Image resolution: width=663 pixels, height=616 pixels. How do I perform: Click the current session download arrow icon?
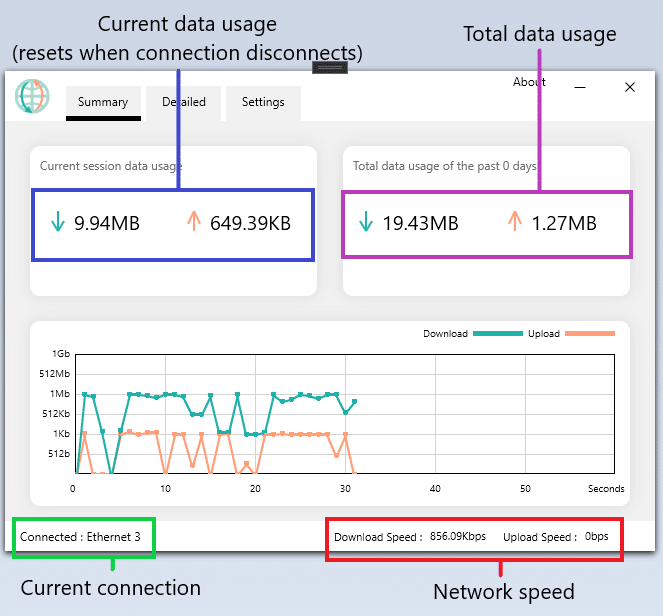tap(57, 223)
